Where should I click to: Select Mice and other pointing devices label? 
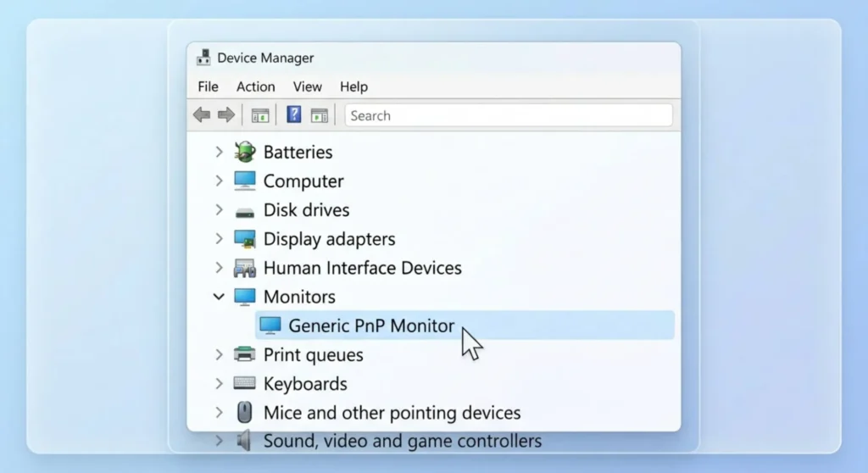coord(392,413)
